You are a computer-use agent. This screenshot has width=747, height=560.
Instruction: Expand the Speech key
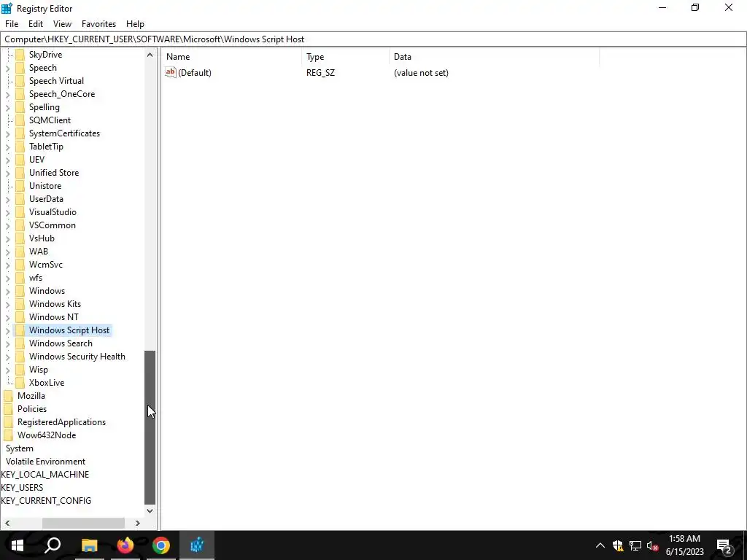[x=7, y=68]
